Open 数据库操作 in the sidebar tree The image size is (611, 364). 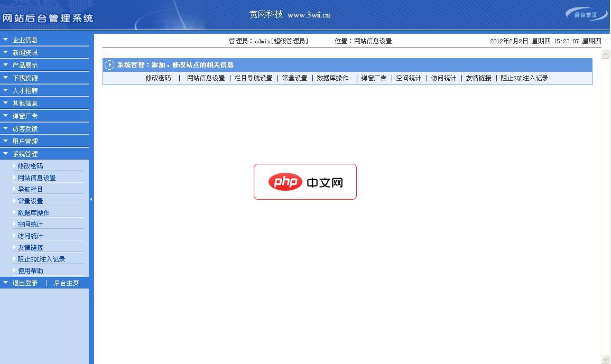click(33, 212)
